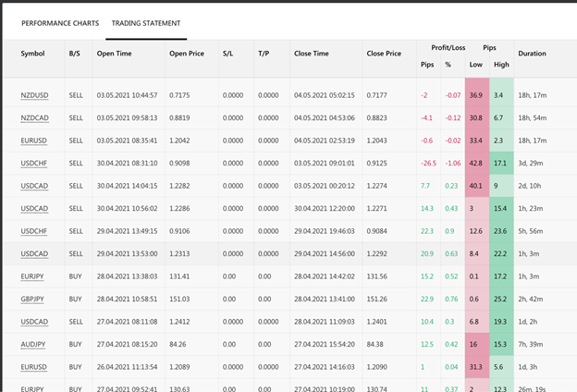Sort by the Symbol column header
Viewport: 577px width, 392px height.
pos(32,54)
